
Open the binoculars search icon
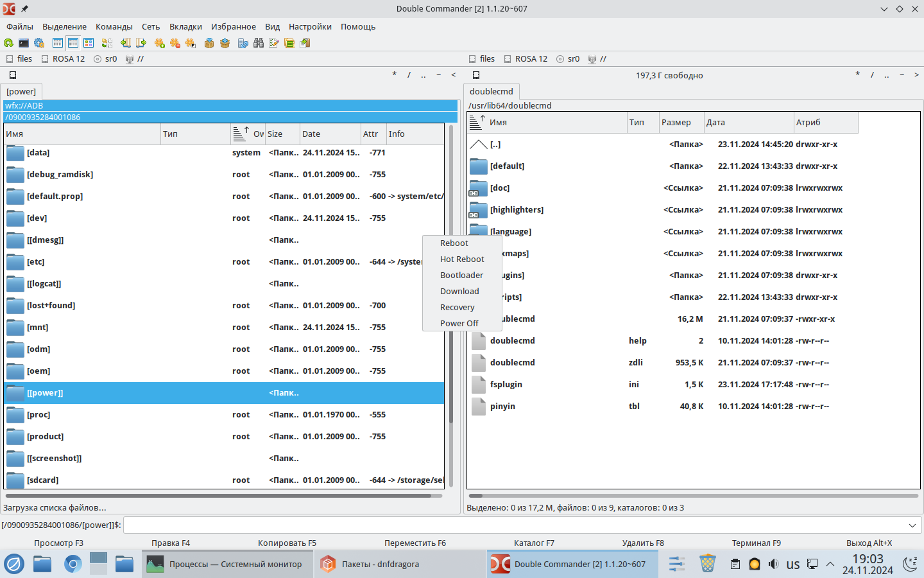click(259, 43)
